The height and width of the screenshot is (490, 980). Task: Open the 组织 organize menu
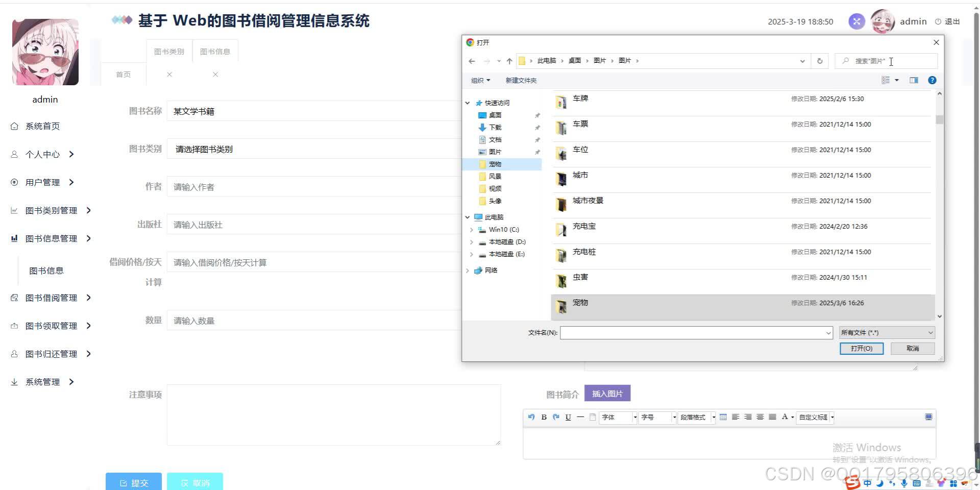(480, 80)
